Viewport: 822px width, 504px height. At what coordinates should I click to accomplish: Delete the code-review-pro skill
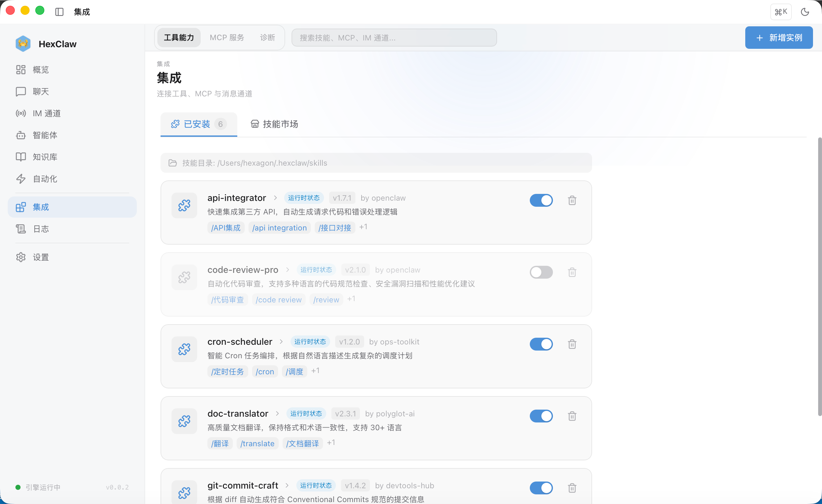[572, 272]
